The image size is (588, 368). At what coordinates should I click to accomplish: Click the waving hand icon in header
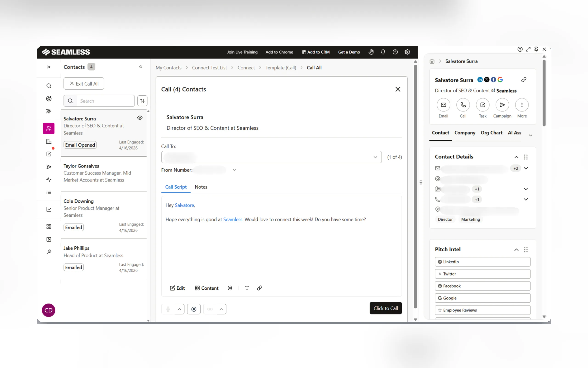pyautogui.click(x=371, y=52)
